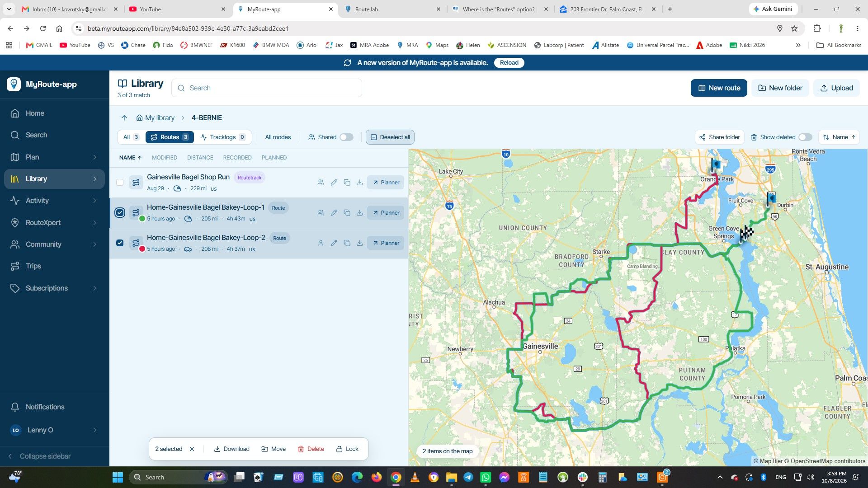Open Lenny O account menu

click(x=54, y=430)
